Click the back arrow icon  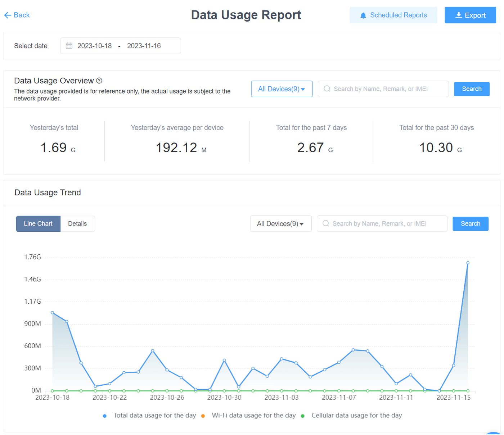8,15
